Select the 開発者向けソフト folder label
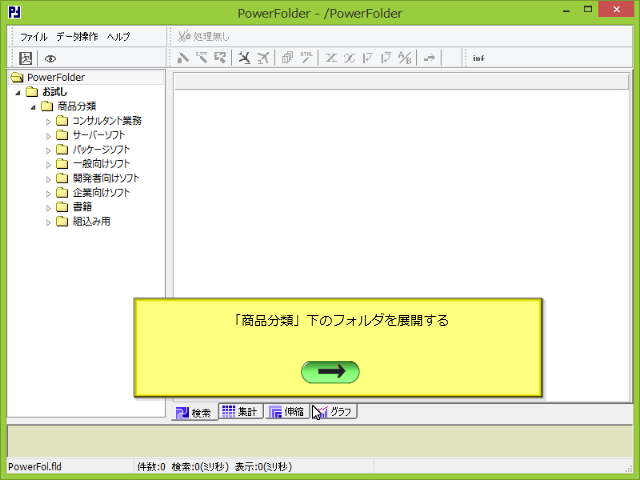This screenshot has height=480, width=640. click(106, 178)
